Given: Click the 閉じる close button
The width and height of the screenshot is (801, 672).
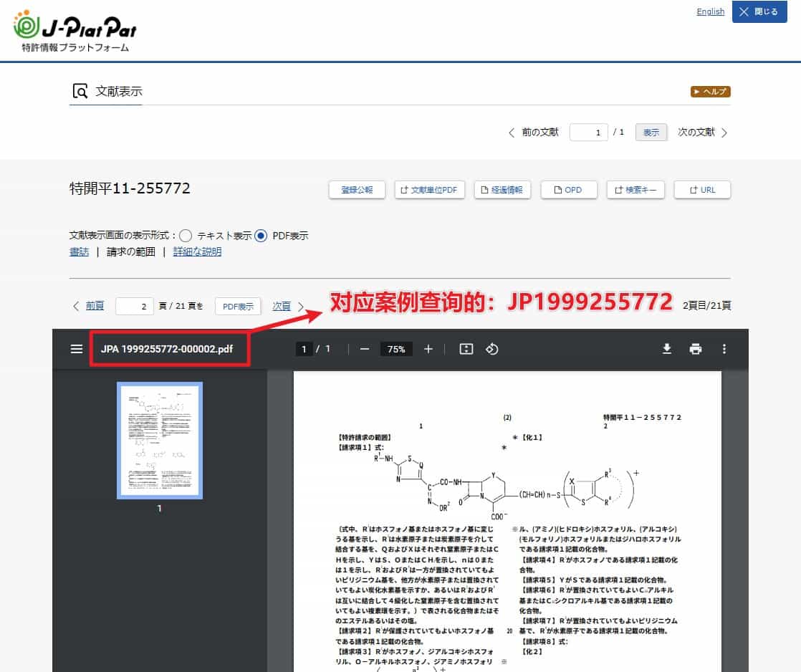Looking at the screenshot, I should pos(759,11).
